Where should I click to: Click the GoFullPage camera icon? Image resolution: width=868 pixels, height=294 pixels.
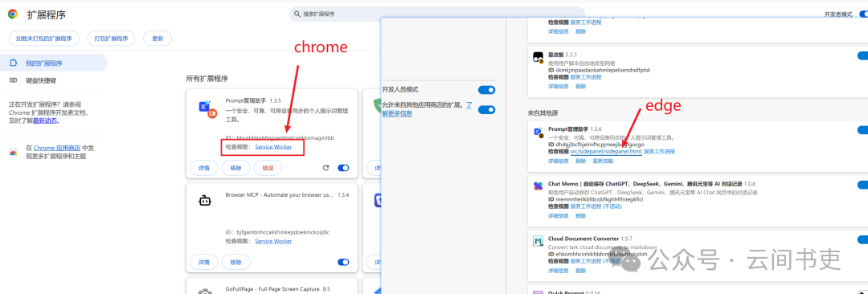point(205,292)
